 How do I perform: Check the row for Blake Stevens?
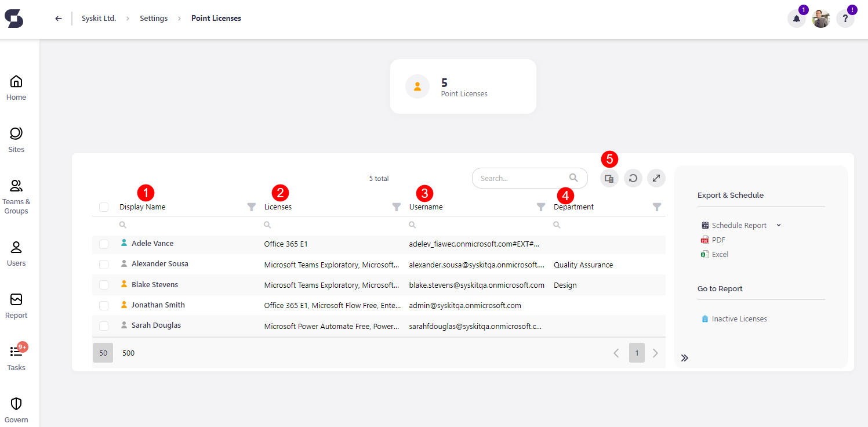click(x=104, y=284)
